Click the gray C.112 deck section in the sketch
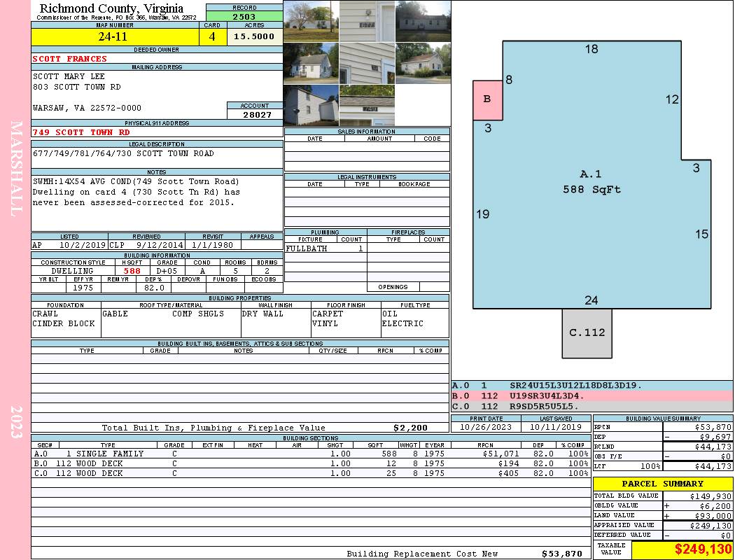 tap(587, 332)
